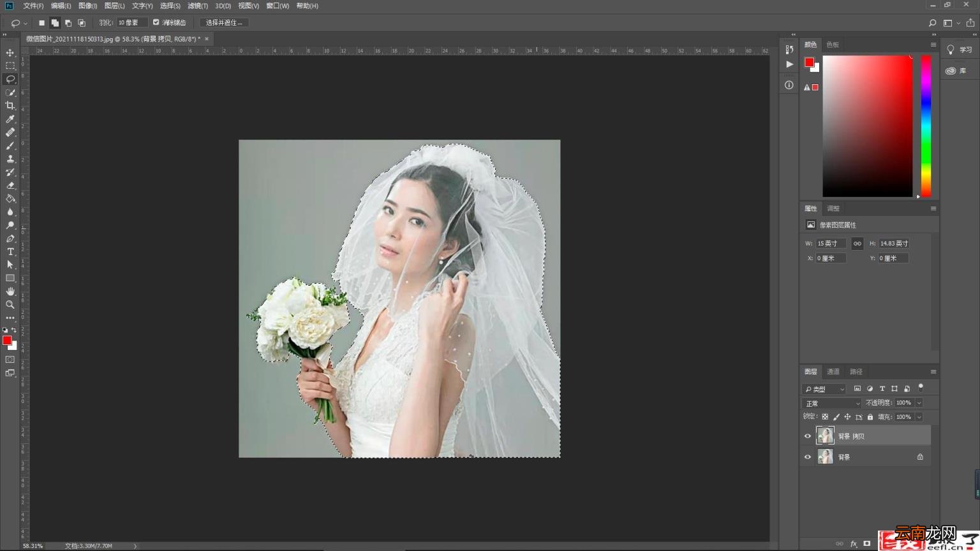Image resolution: width=980 pixels, height=551 pixels.
Task: Select the Clone Stamp tool
Action: click(x=10, y=159)
